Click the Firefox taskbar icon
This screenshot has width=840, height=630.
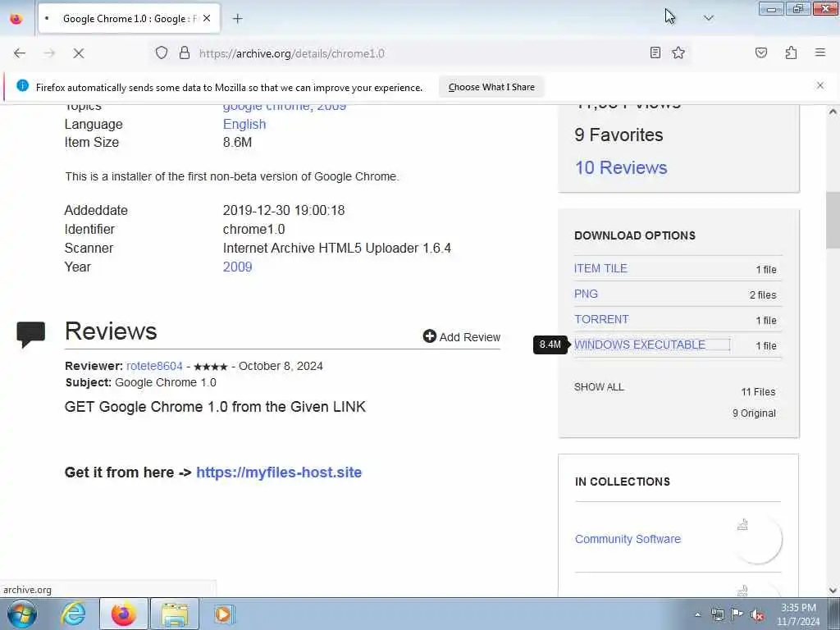click(x=124, y=614)
